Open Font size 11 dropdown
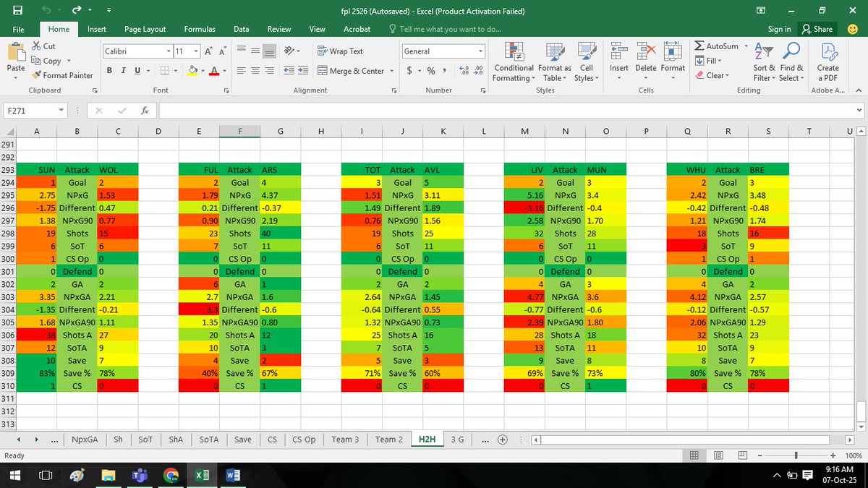Screen dimensions: 868x488 [x=195, y=51]
